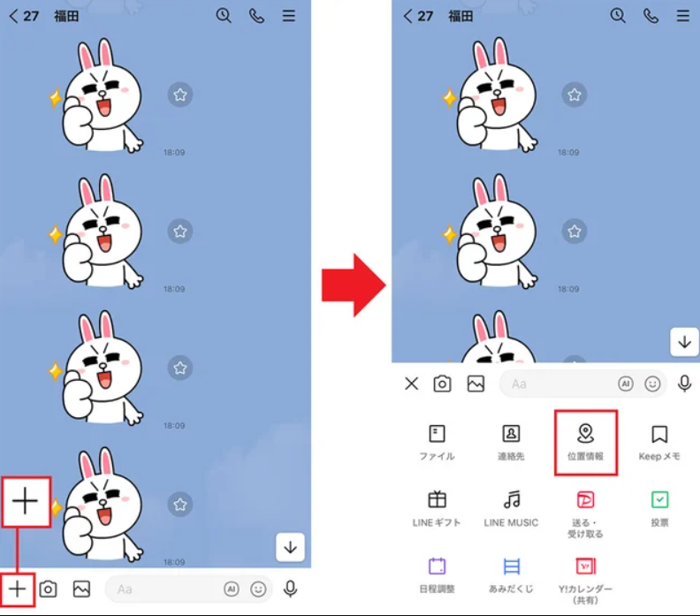Start a call from the left chat header

(256, 16)
